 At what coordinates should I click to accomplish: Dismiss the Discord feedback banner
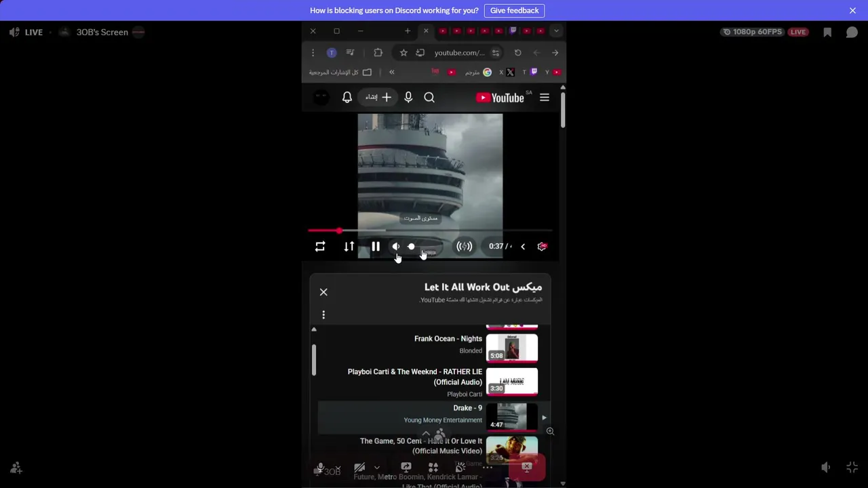(852, 10)
